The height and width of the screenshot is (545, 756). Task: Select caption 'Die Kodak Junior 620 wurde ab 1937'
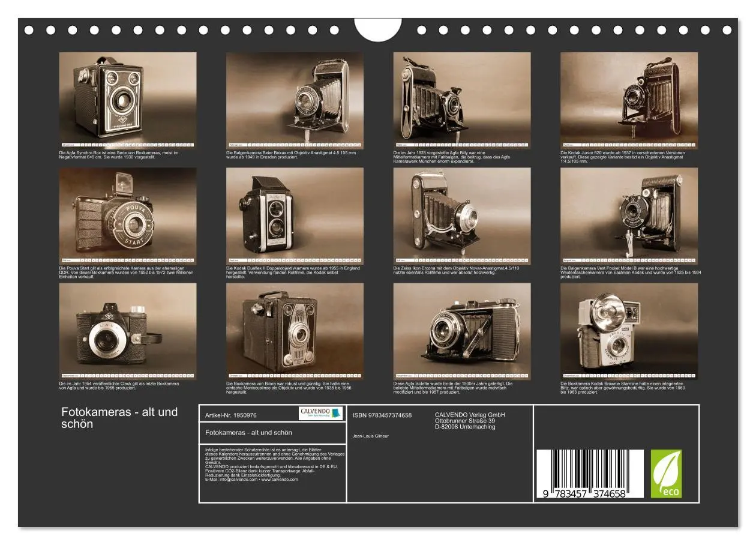point(624,157)
